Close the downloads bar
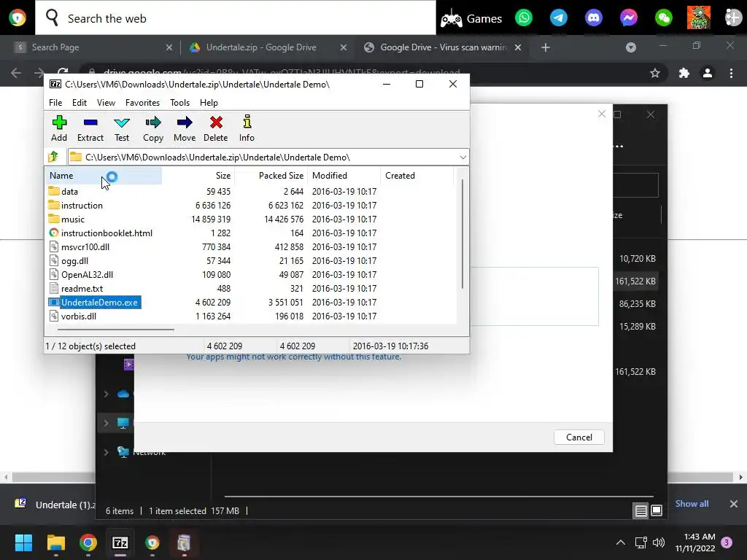The image size is (747, 560). [x=734, y=503]
